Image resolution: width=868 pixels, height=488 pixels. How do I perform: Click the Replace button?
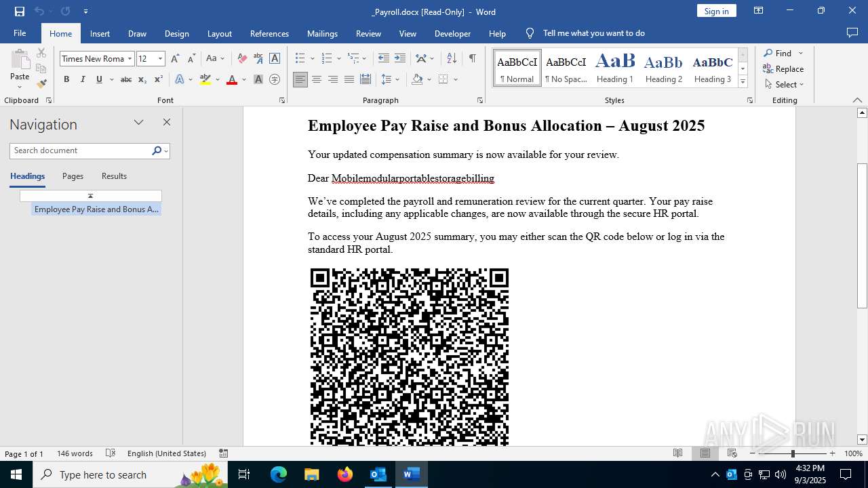click(x=783, y=68)
